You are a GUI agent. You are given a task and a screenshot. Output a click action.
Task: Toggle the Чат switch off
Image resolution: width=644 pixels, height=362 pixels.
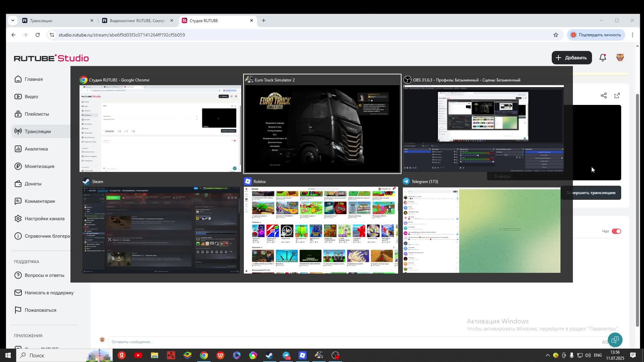coord(616,231)
